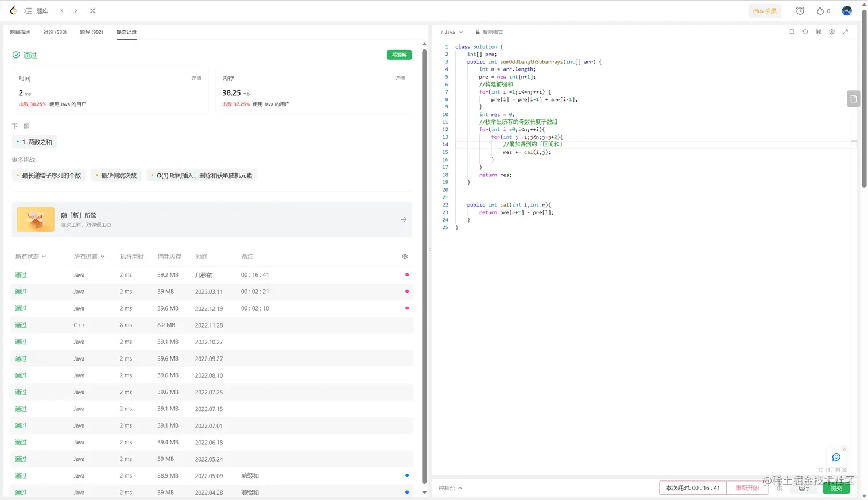The image size is (868, 500).
Task: Click the Plus 会员 button
Action: (765, 11)
